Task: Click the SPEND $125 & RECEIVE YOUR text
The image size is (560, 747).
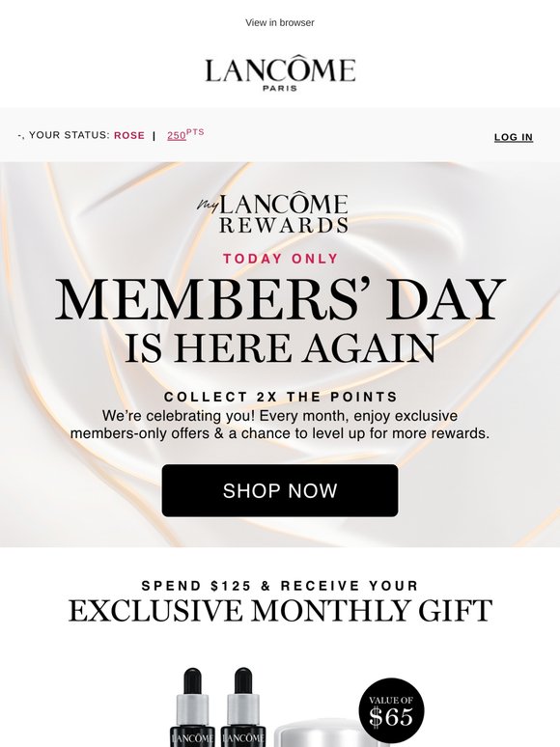Action: (x=280, y=586)
